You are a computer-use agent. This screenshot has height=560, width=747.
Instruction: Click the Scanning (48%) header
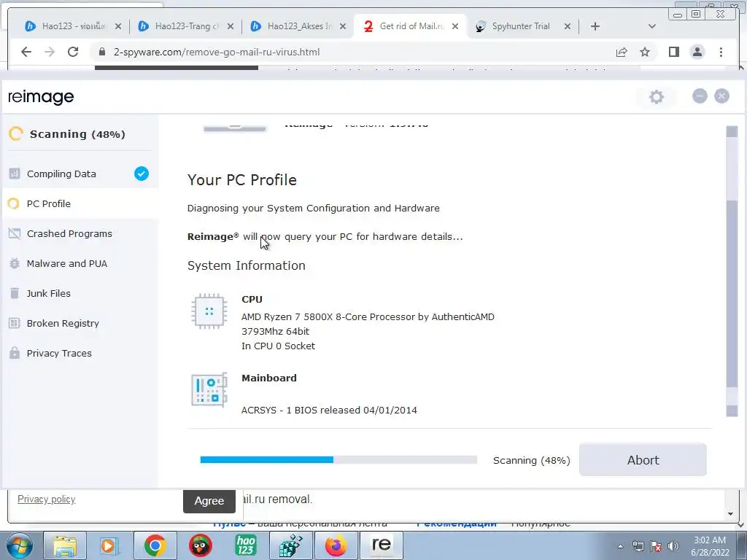(x=77, y=134)
